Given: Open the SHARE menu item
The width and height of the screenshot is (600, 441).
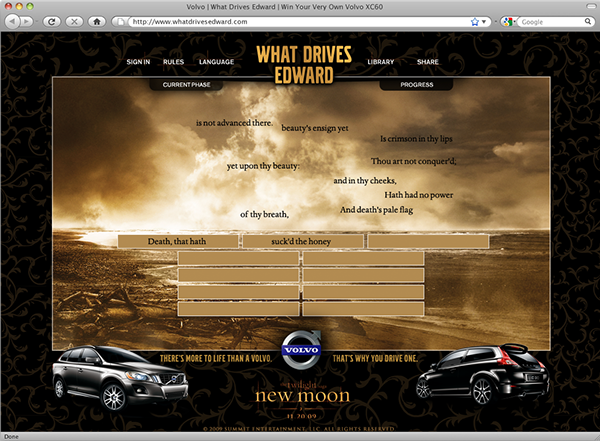Looking at the screenshot, I should pyautogui.click(x=427, y=62).
